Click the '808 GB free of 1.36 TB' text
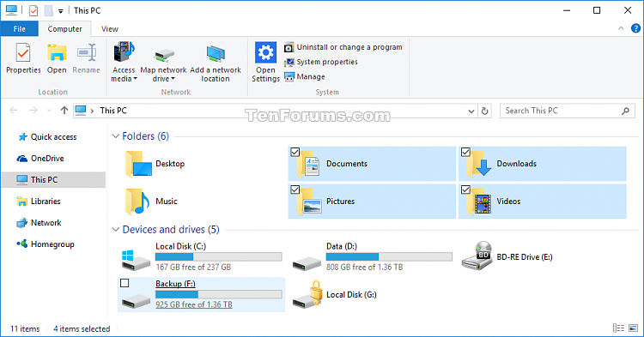 click(364, 268)
